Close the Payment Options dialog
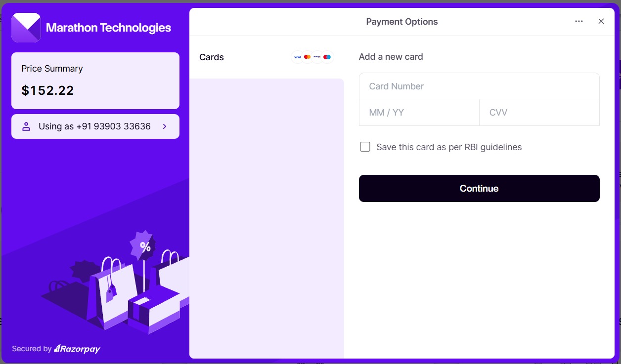621x364 pixels. pyautogui.click(x=601, y=21)
